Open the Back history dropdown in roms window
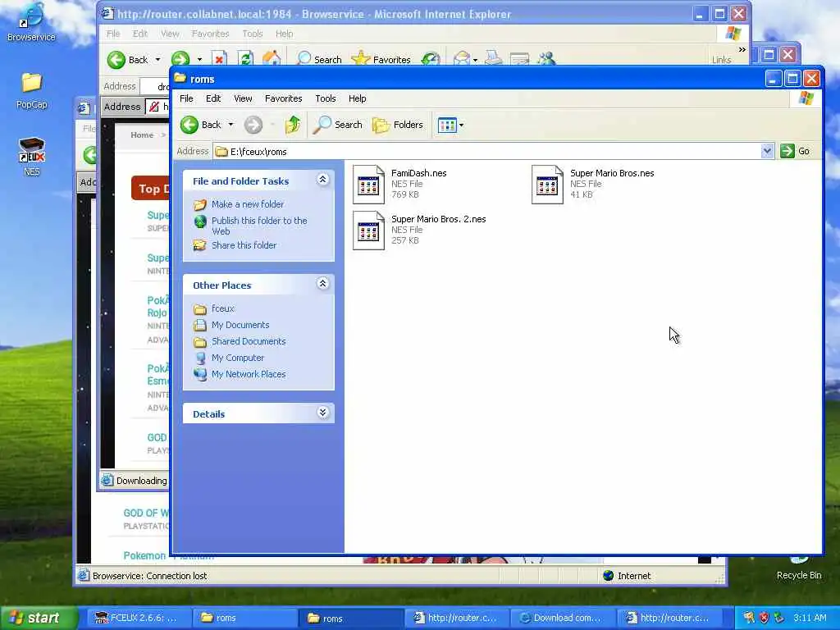 (x=231, y=125)
